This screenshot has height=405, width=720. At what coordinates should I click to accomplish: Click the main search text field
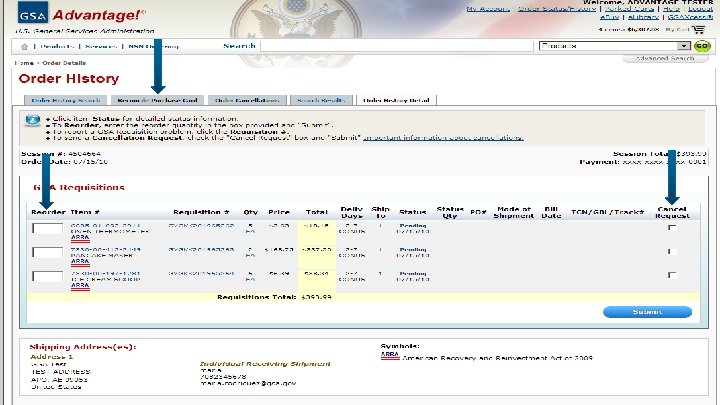pos(397,46)
